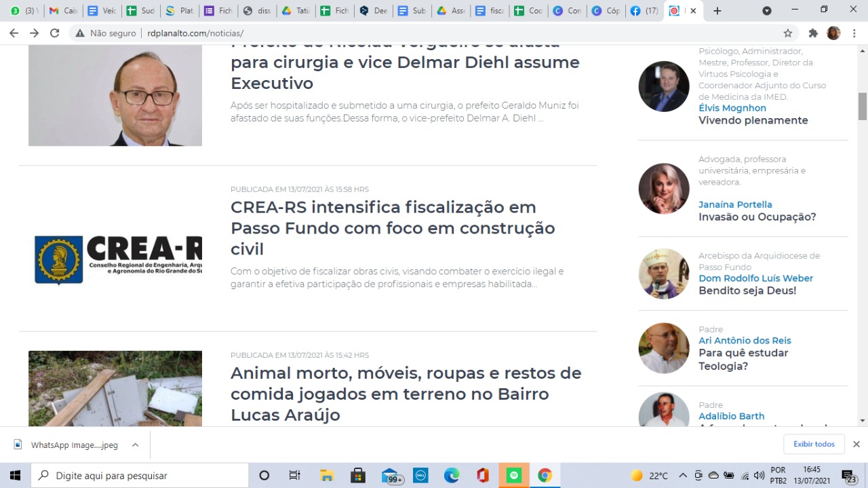Go back with the browser back arrow
The width and height of the screenshot is (868, 488).
point(13,33)
